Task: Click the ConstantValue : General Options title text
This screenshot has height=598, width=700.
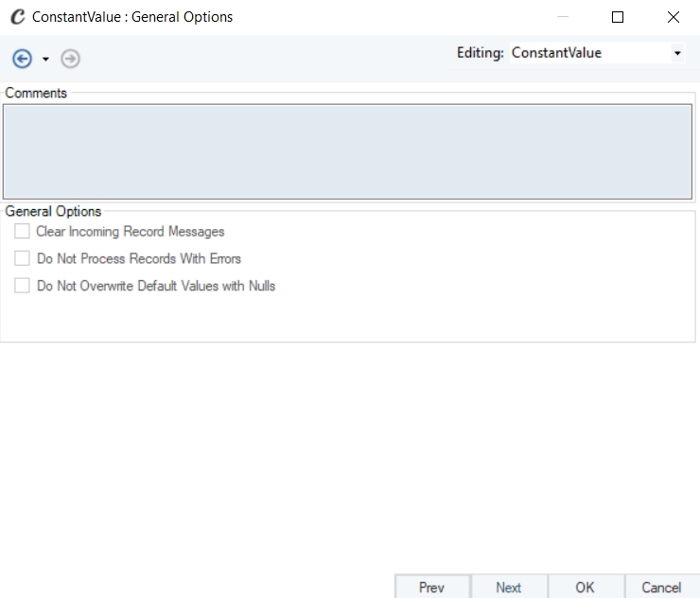Action: (x=132, y=17)
